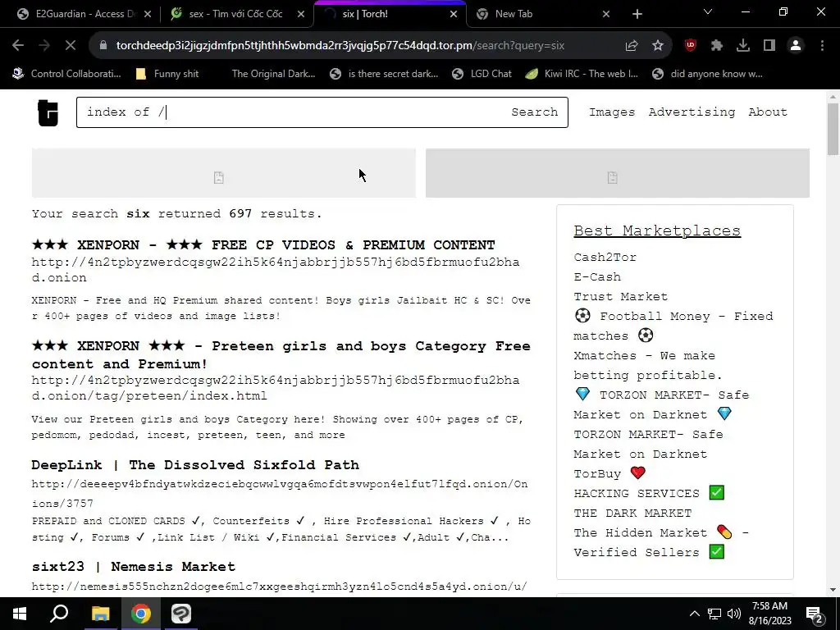Viewport: 840px width, 630px height.
Task: Open the About page
Action: point(768,112)
